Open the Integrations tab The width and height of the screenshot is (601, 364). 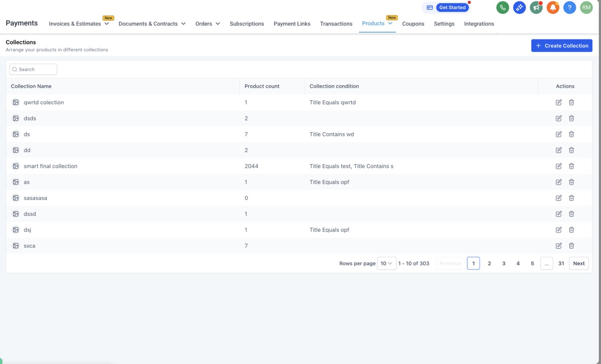479,24
